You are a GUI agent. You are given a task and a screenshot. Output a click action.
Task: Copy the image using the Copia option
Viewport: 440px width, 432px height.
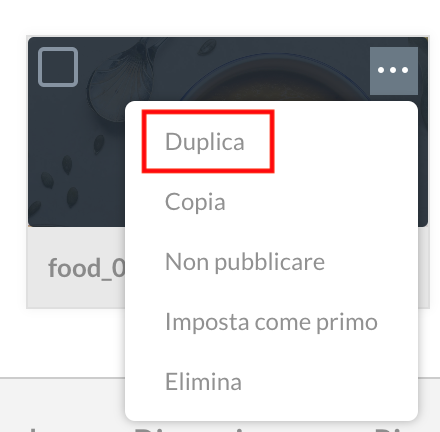pyautogui.click(x=195, y=202)
